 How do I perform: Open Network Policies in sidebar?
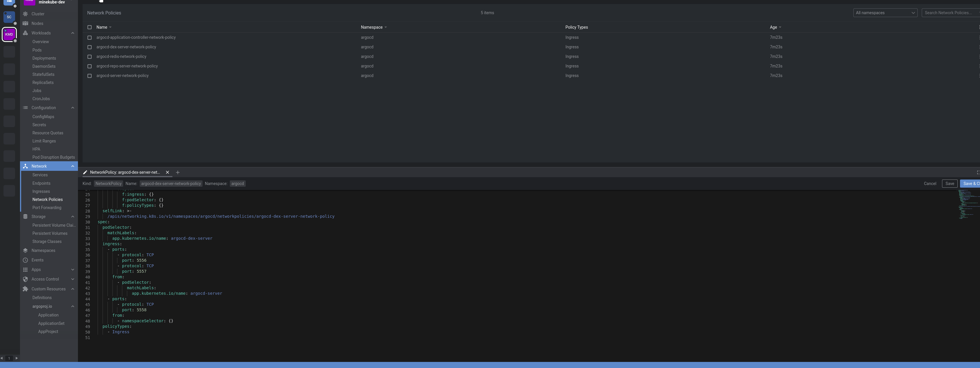[x=48, y=199]
